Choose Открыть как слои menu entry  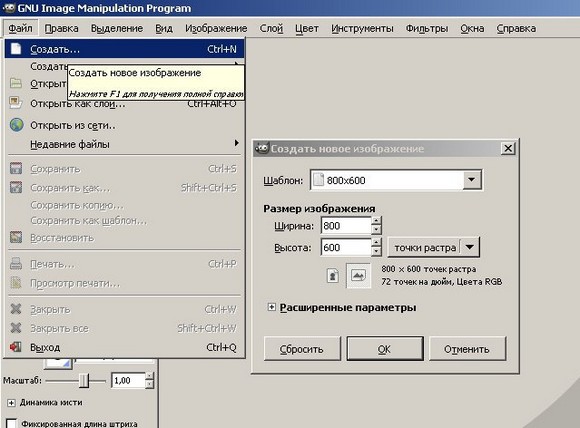[x=124, y=103]
